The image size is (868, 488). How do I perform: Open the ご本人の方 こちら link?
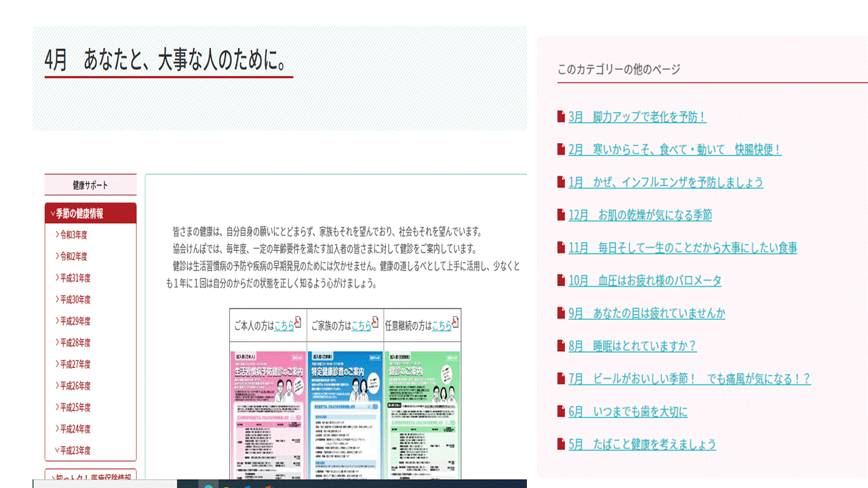point(284,326)
